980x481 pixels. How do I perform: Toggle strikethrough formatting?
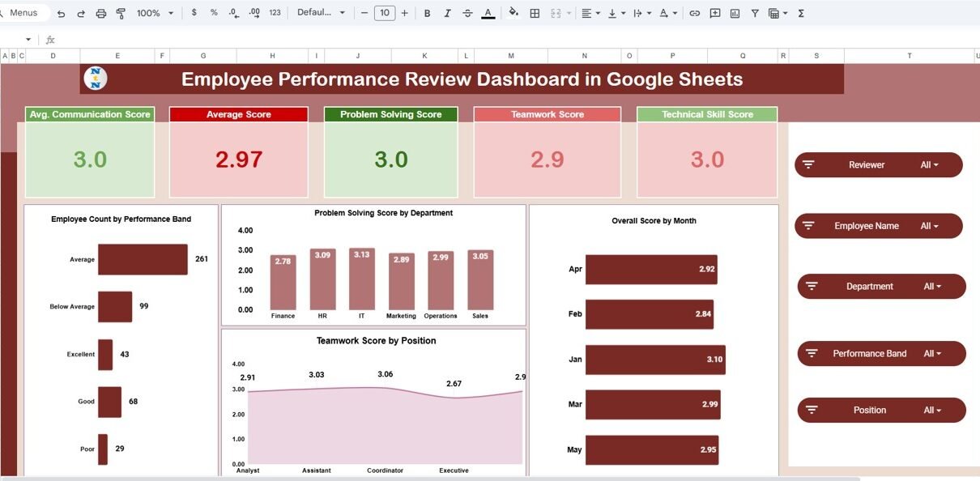tap(467, 13)
